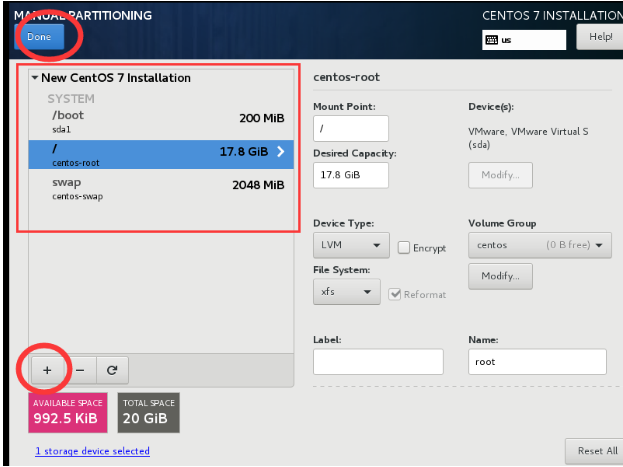The width and height of the screenshot is (623, 467).
Task: Select the /boot sda1 partition row
Action: point(161,122)
